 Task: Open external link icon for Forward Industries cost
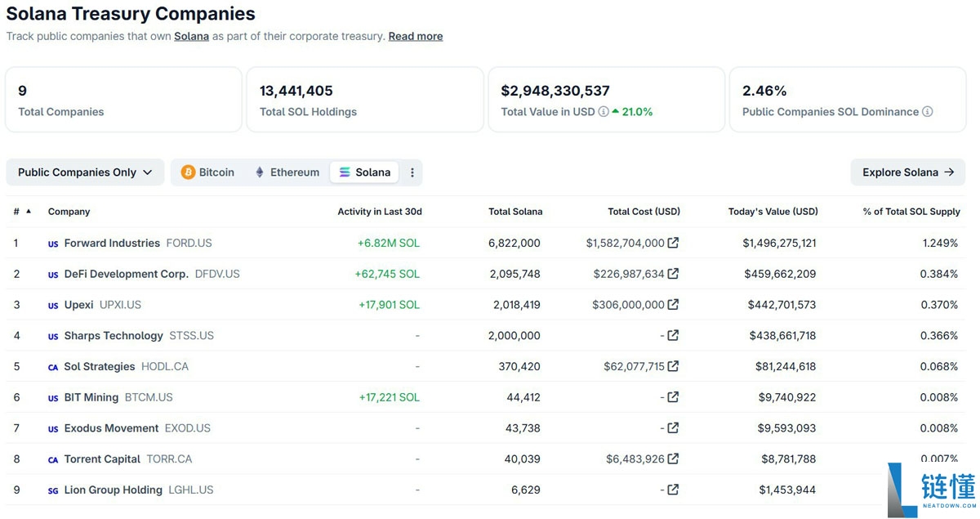(673, 243)
